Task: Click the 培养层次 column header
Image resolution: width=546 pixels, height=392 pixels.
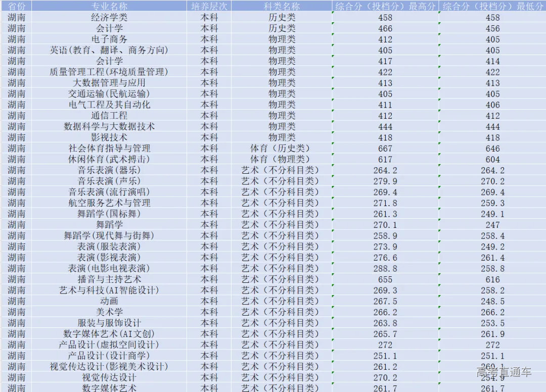Action: click(x=209, y=6)
